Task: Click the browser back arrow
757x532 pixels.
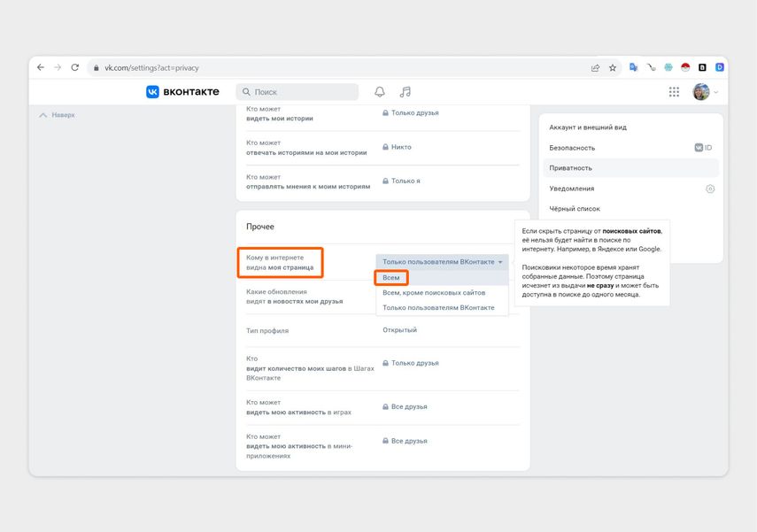Action: 41,67
